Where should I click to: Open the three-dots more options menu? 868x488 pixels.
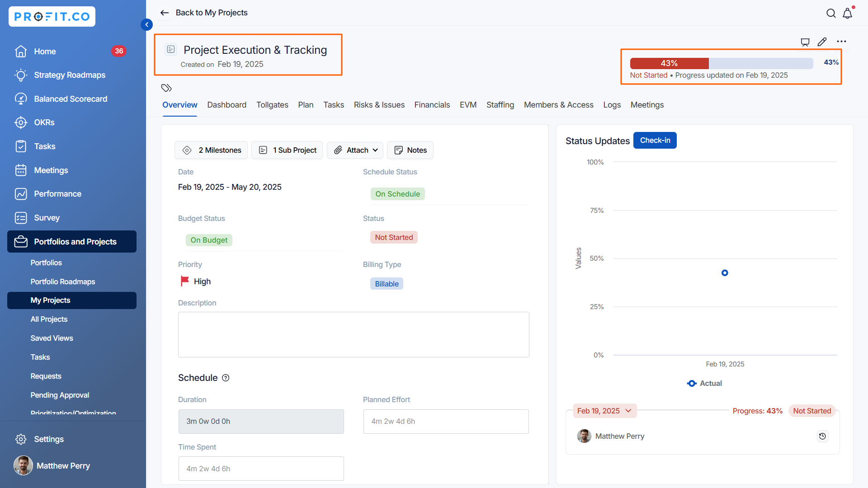tap(841, 42)
